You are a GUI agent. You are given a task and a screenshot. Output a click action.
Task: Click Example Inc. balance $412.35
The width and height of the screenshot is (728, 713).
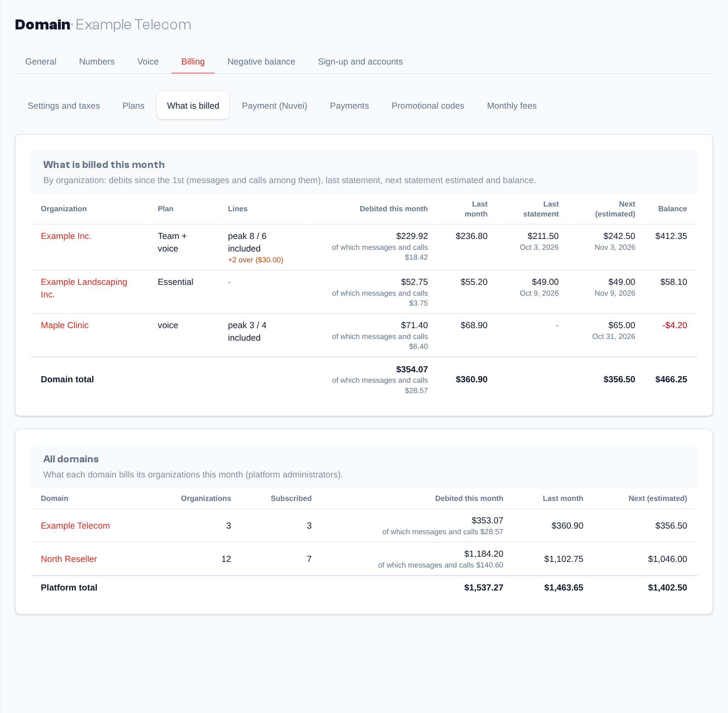(671, 236)
